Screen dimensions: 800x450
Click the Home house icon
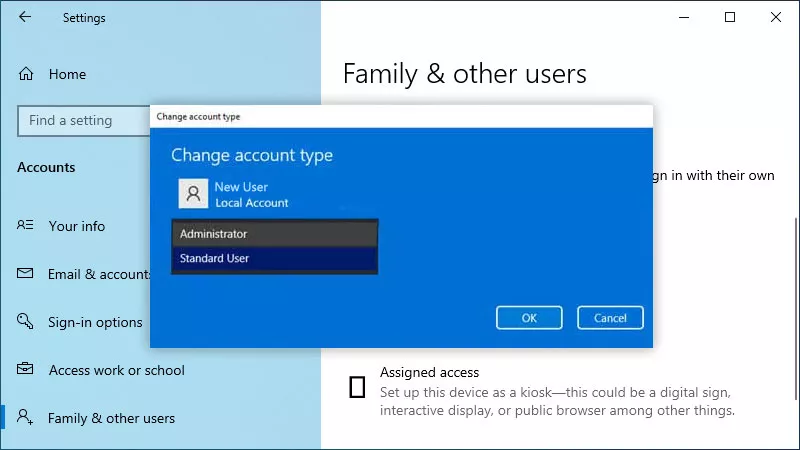pos(26,74)
